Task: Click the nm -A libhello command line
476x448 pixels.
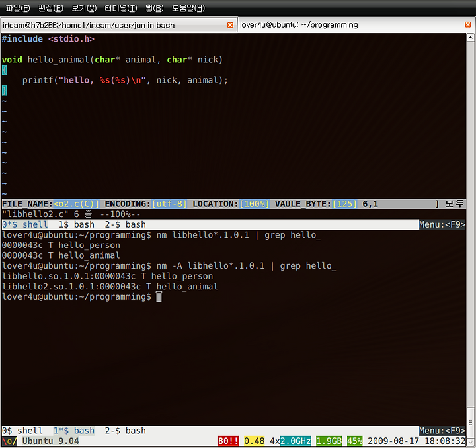Action: pos(169,266)
